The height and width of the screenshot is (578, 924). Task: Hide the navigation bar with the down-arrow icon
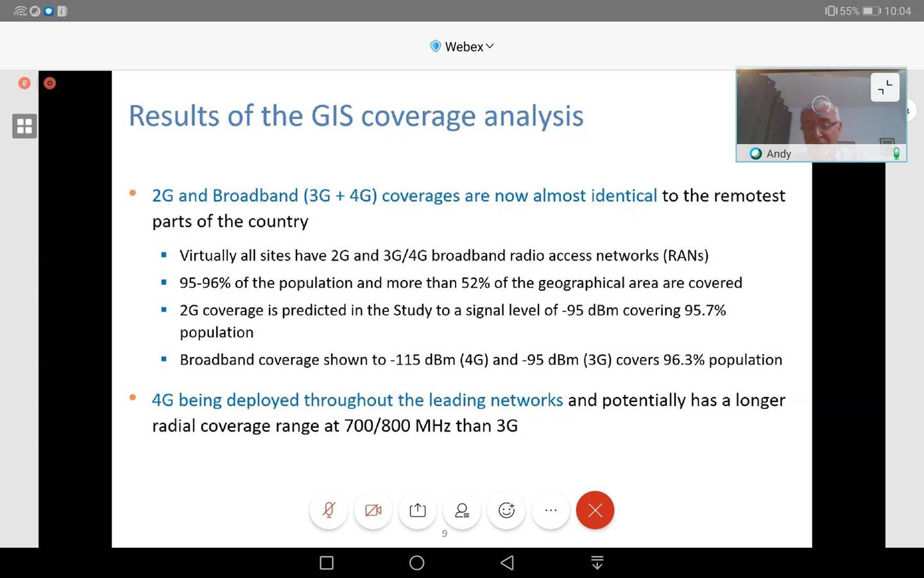click(597, 563)
